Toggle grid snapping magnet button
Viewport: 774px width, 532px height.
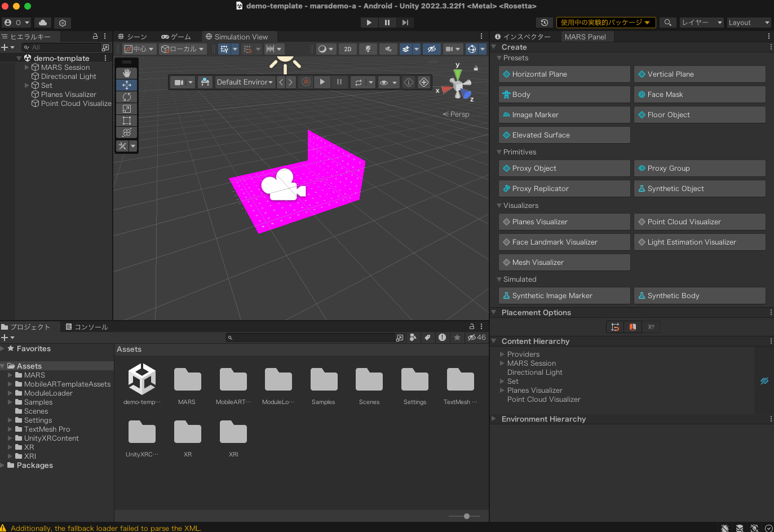coord(247,49)
